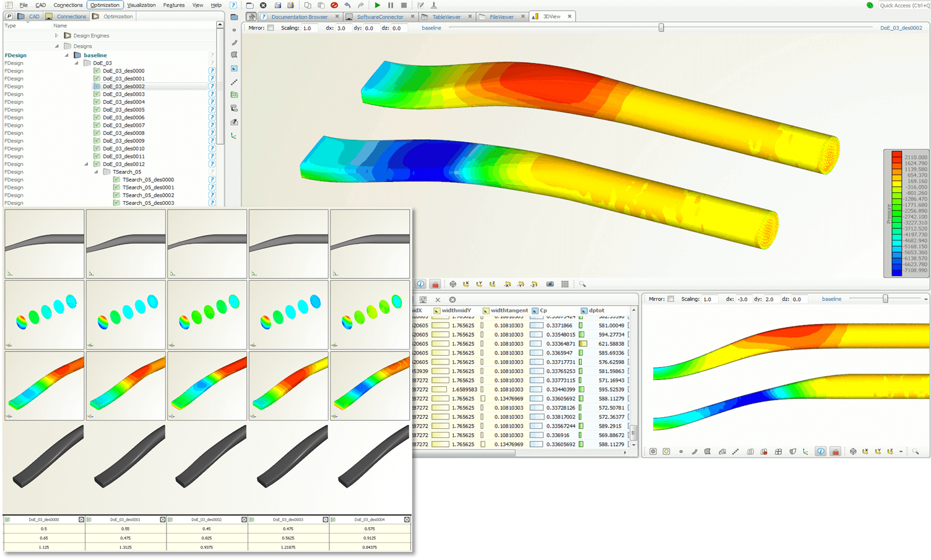Switch to the CAD panel tab

[x=28, y=17]
